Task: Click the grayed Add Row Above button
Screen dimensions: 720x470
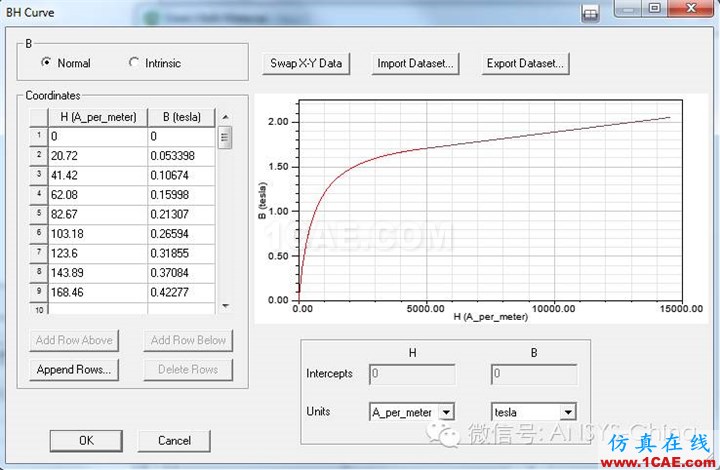Action: tap(74, 340)
